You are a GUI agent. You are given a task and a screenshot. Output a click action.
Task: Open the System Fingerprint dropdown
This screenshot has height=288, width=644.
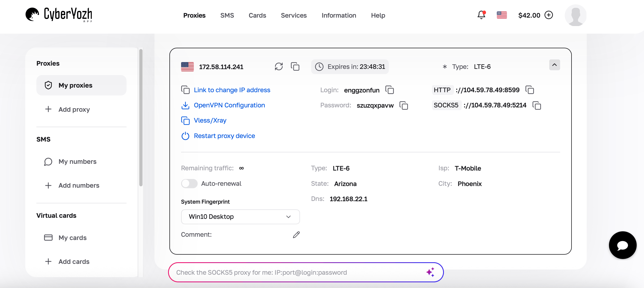(240, 217)
